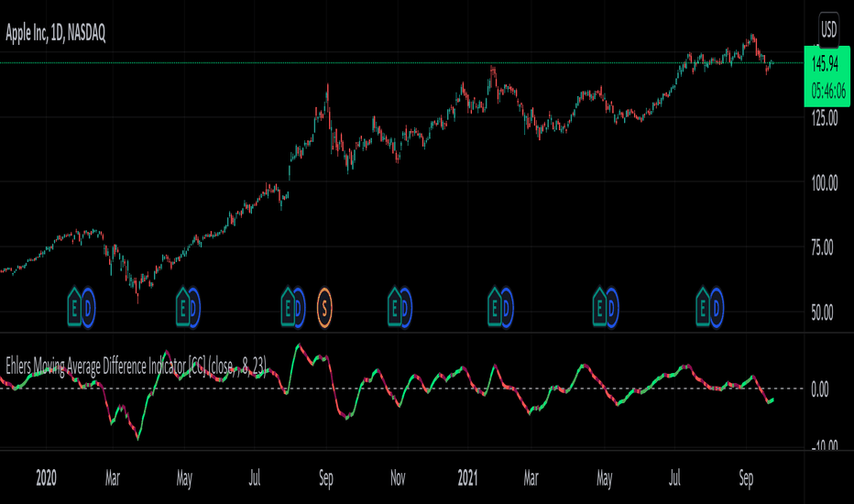Viewport: 854px width, 504px height.
Task: Click the 50.00 price axis label
Action: pos(823,312)
